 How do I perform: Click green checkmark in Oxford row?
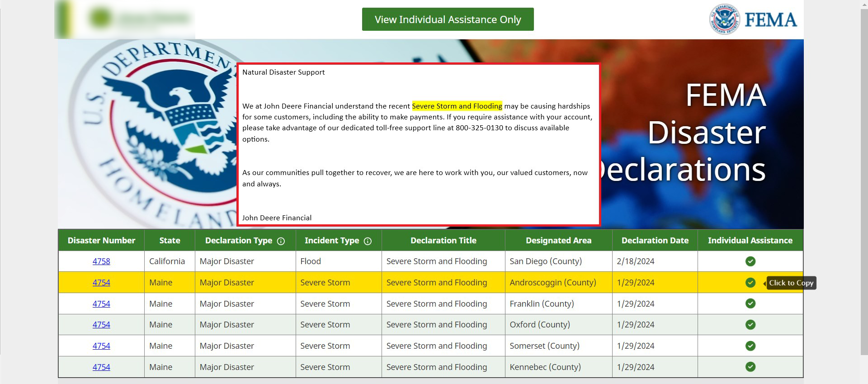click(x=750, y=325)
